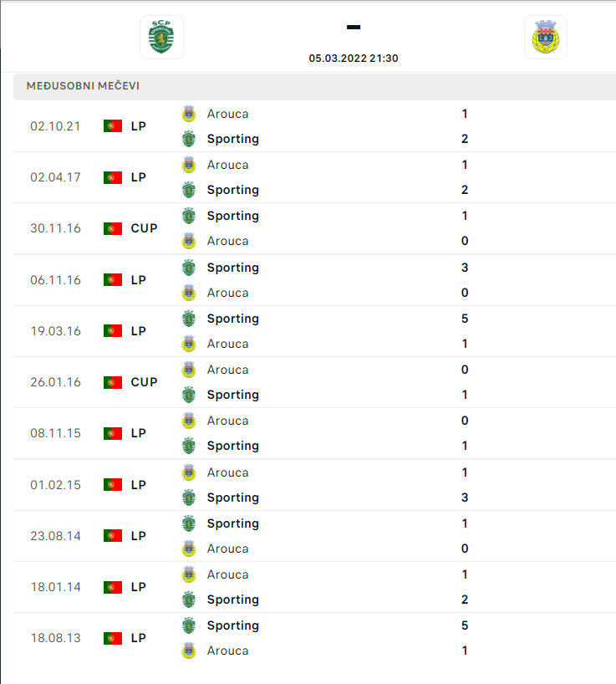Select the match date 05.03.2022 21:30
Screen dimensions: 616x684
(x=353, y=59)
